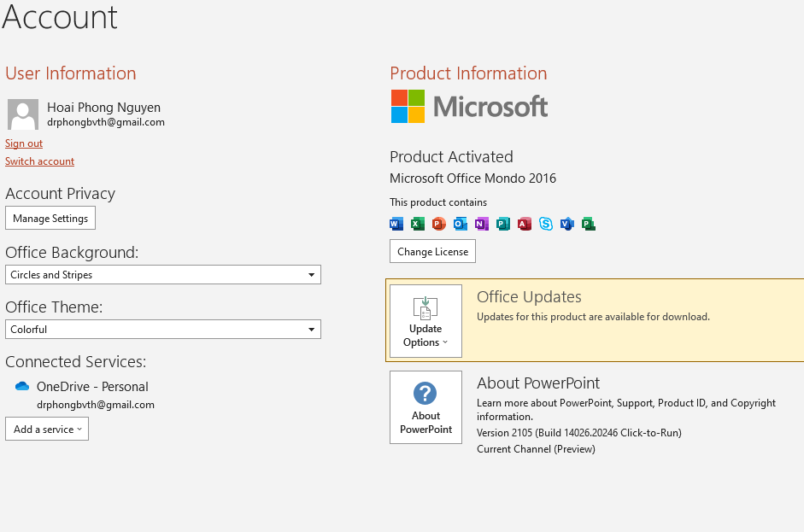Click the Microsoft Office Mondo 2016 text

coord(472,178)
